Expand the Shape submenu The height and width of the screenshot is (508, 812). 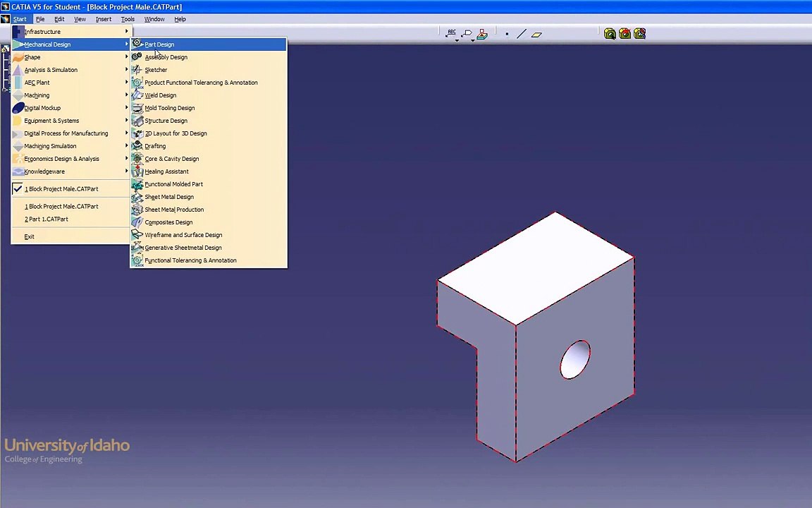[x=70, y=57]
